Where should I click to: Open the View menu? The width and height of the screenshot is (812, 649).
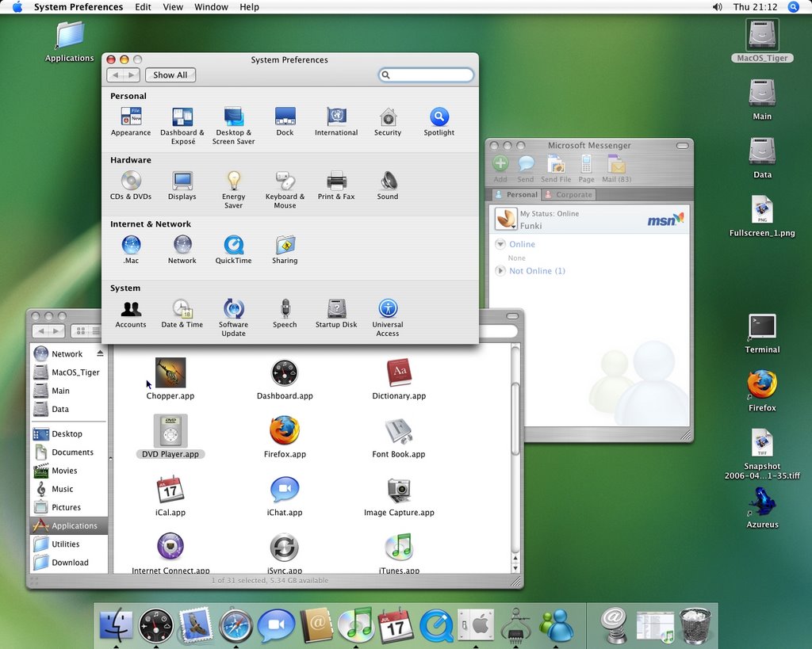point(173,6)
